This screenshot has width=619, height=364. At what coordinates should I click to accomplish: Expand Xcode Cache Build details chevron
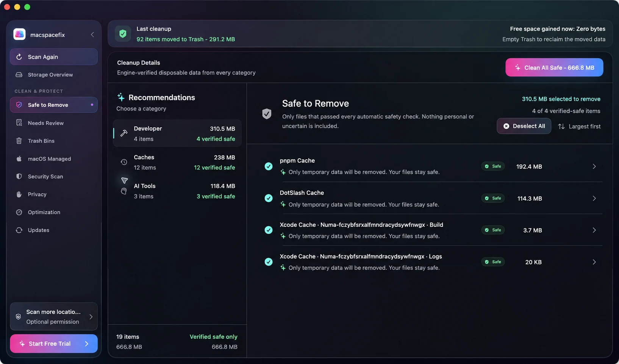(594, 230)
